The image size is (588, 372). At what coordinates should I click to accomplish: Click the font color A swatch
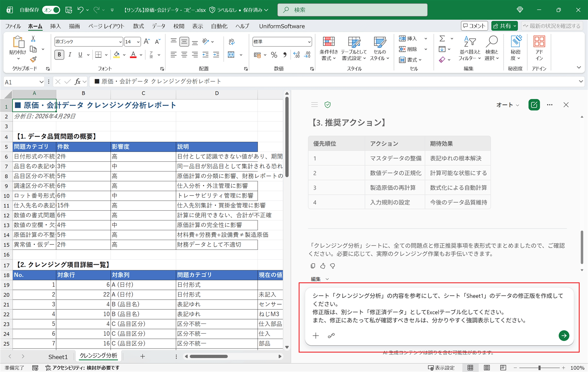click(x=133, y=54)
